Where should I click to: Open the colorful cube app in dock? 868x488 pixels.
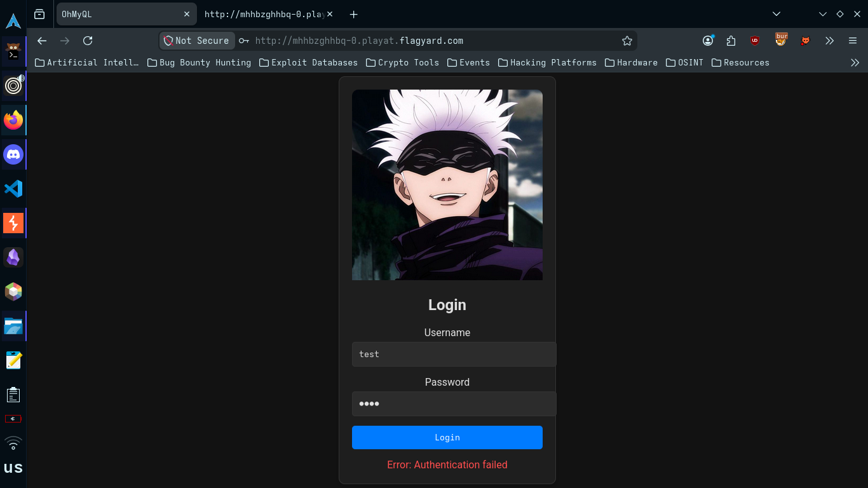(x=13, y=292)
